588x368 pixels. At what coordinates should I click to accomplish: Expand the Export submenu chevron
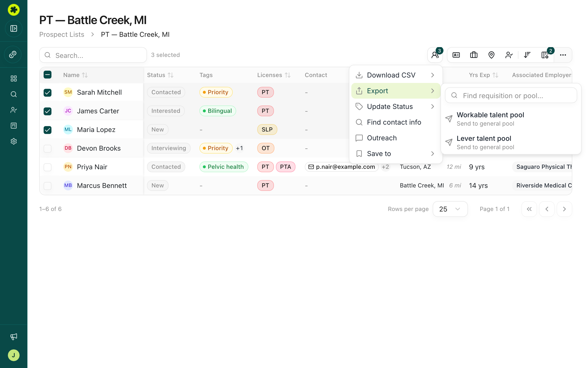click(433, 91)
